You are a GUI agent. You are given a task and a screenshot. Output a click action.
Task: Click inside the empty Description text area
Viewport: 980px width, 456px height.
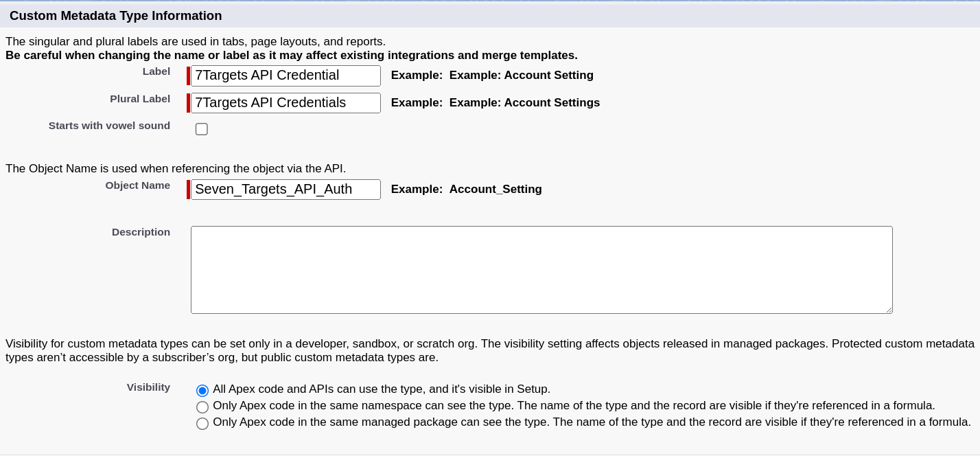pyautogui.click(x=541, y=269)
